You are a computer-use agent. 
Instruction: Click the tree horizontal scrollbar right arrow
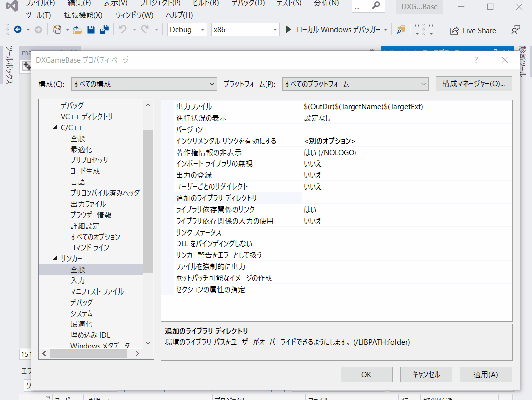(137, 354)
